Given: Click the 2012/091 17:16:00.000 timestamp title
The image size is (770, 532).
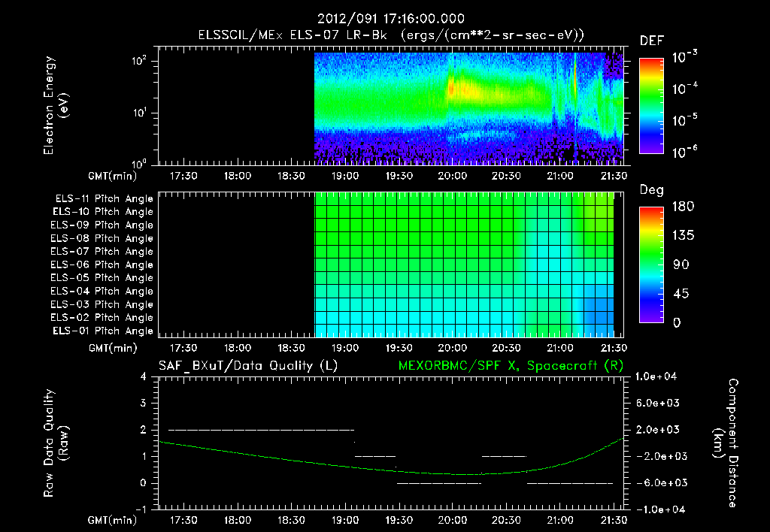Looking at the screenshot, I should pyautogui.click(x=391, y=19).
